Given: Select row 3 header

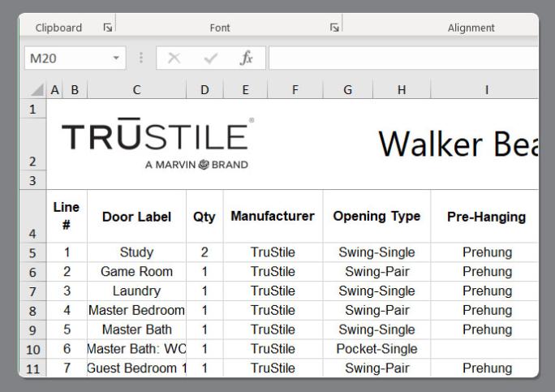Looking at the screenshot, I should 32,180.
